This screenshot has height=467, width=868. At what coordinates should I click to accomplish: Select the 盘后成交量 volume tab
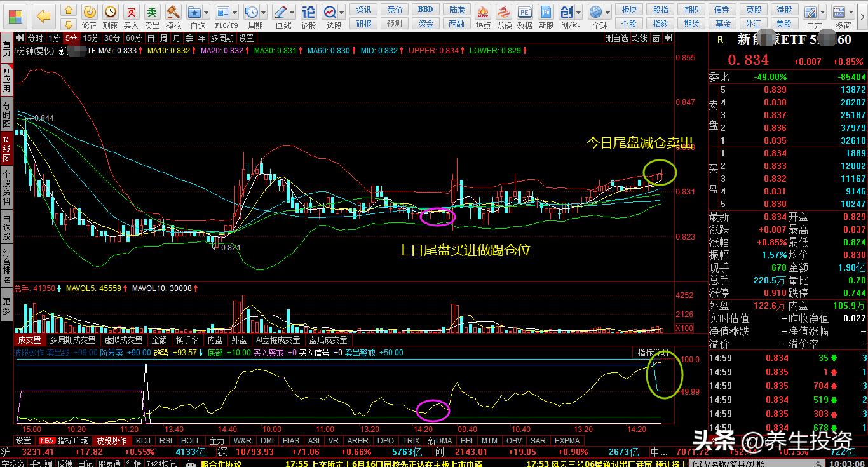(x=328, y=340)
